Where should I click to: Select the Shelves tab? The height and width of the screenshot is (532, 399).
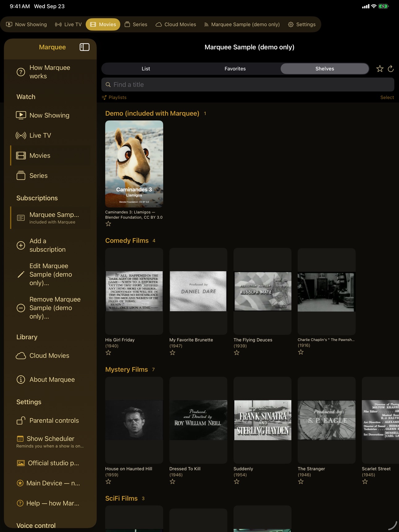(325, 69)
